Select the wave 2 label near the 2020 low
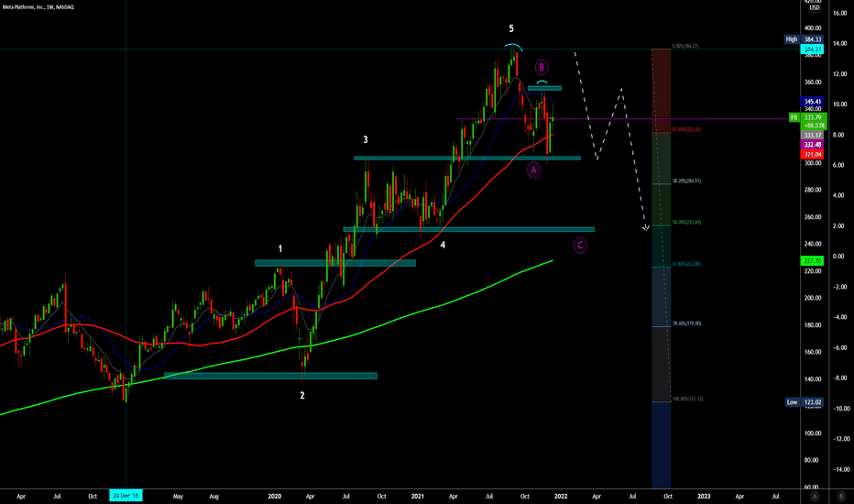Viewport: 854px width, 504px height. [302, 396]
